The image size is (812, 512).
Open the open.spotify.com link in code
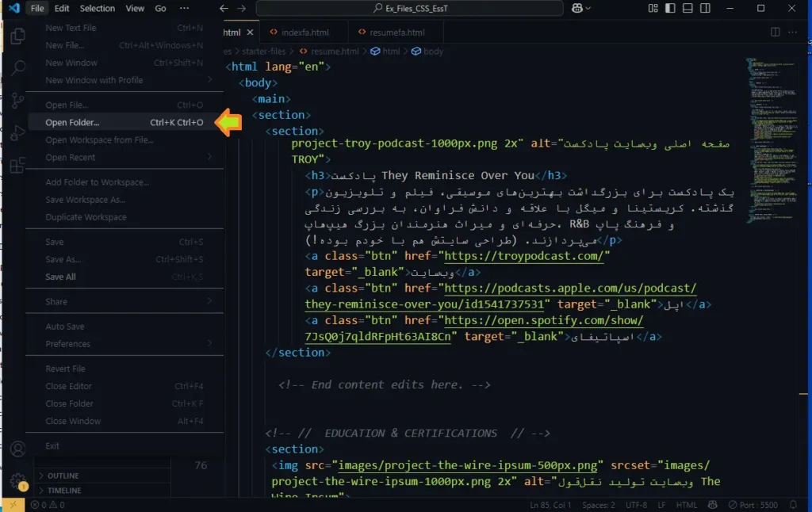473,328
